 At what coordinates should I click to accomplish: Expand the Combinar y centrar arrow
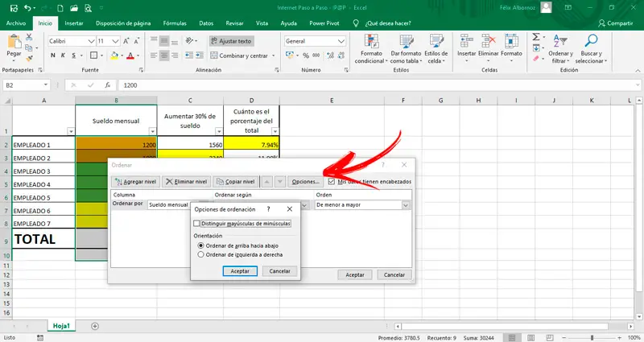pos(274,56)
